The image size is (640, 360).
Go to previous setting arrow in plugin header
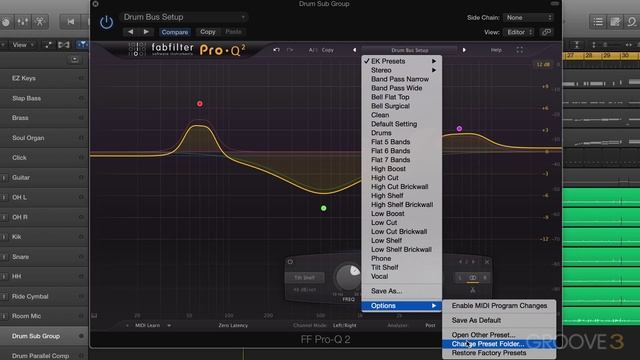point(130,32)
